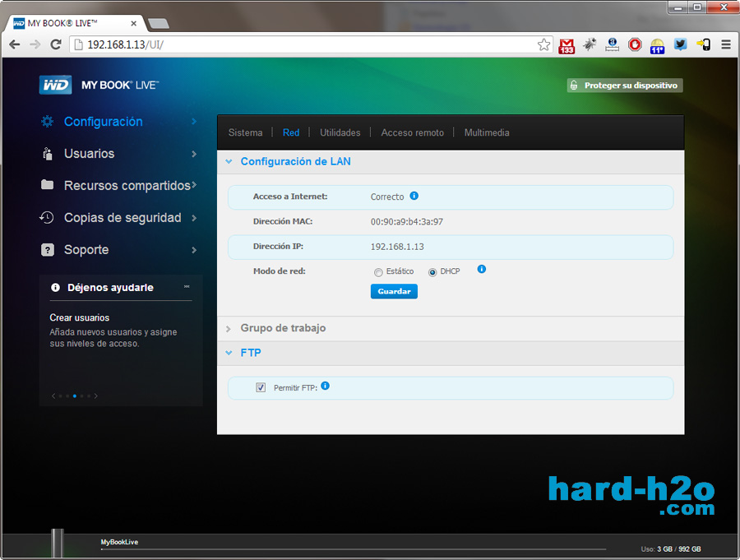
Task: Click the Soporte question mark icon
Action: pyautogui.click(x=47, y=250)
